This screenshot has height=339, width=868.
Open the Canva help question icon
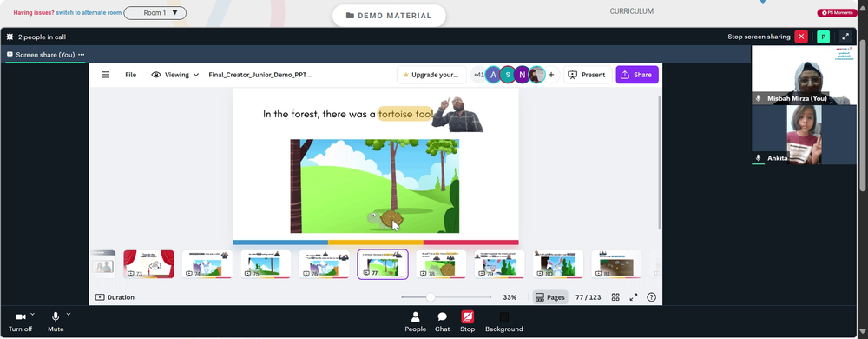point(652,297)
